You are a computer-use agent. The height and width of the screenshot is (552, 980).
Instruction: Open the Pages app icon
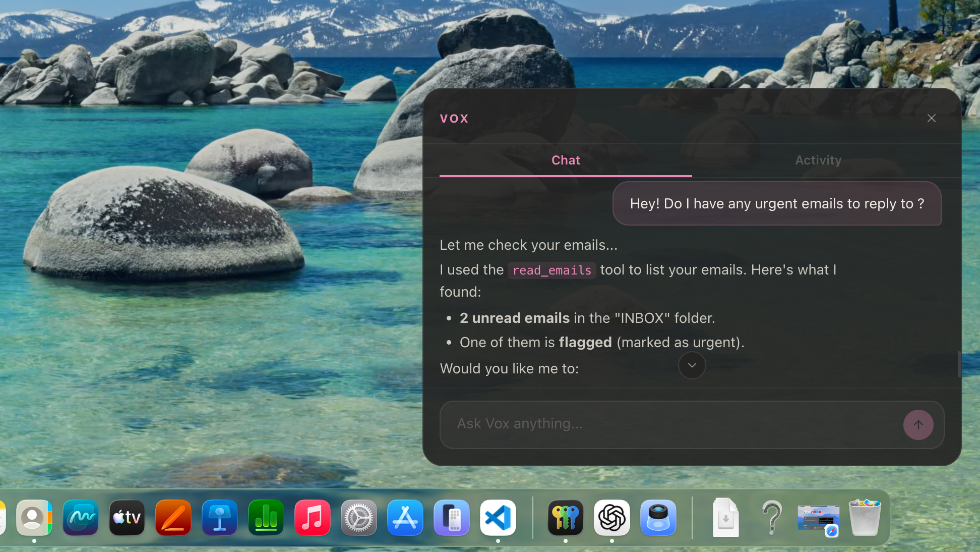pyautogui.click(x=173, y=518)
